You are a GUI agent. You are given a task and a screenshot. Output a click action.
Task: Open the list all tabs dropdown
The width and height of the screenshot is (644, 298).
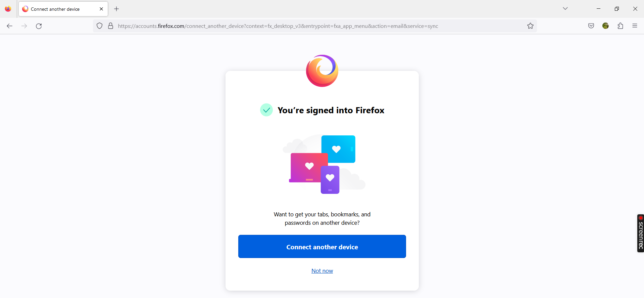pyautogui.click(x=565, y=8)
